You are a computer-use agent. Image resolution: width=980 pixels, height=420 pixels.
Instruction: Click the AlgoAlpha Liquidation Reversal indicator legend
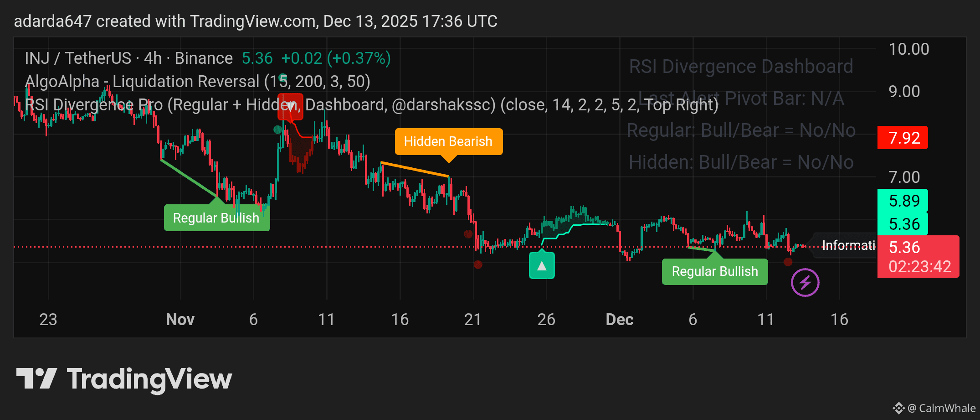tap(197, 82)
